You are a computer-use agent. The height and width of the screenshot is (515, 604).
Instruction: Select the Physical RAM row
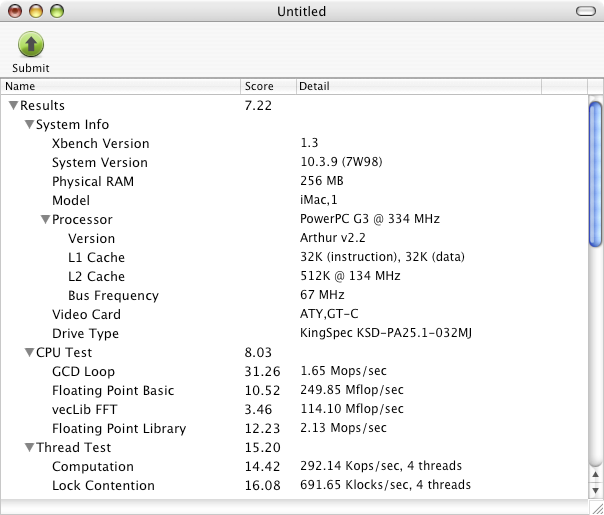coord(294,181)
